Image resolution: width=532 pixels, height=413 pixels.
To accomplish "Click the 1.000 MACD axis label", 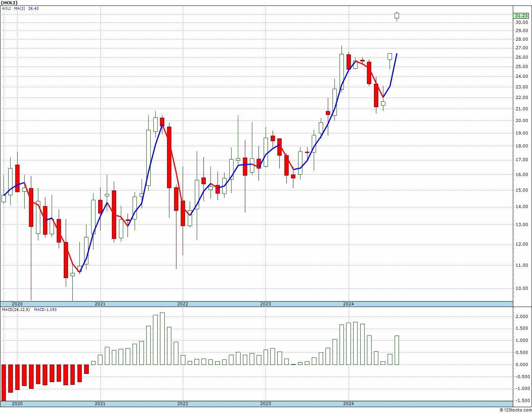I will pyautogui.click(x=522, y=341).
